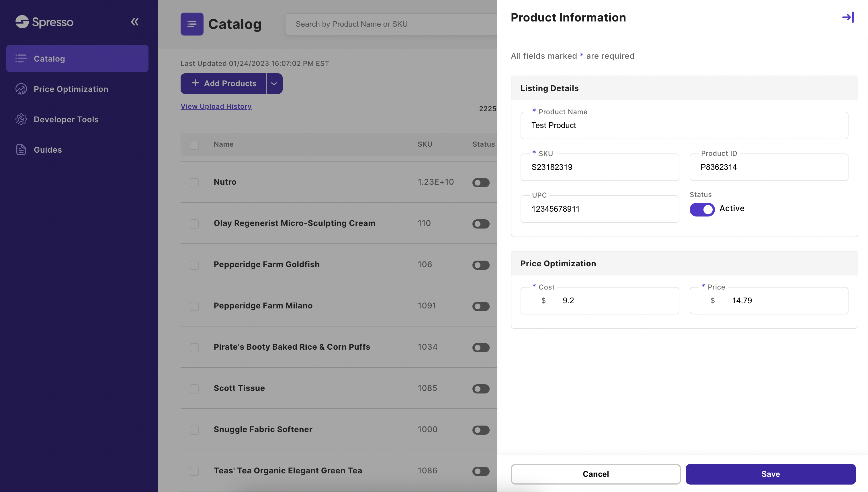Image resolution: width=868 pixels, height=492 pixels.
Task: Click the Developer Tools gear icon
Action: point(21,119)
